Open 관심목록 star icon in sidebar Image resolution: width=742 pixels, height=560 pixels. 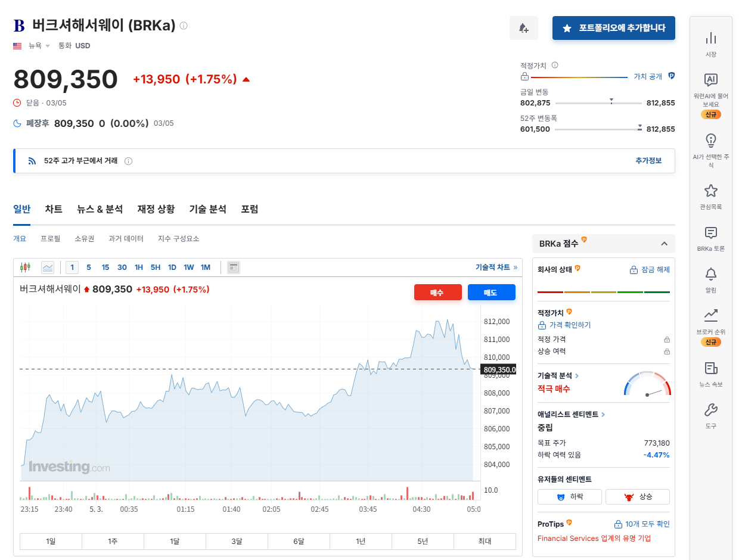tap(711, 191)
